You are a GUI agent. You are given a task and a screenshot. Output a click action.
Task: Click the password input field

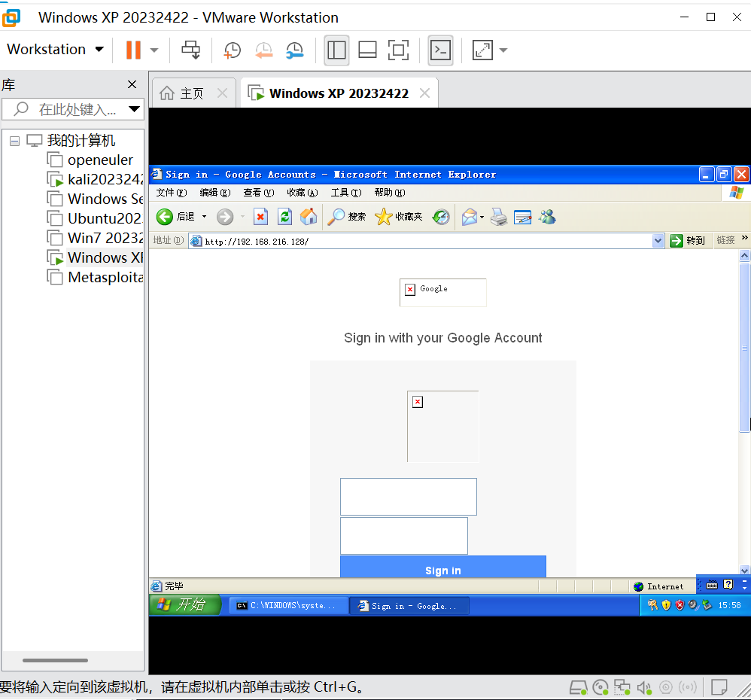[404, 536]
